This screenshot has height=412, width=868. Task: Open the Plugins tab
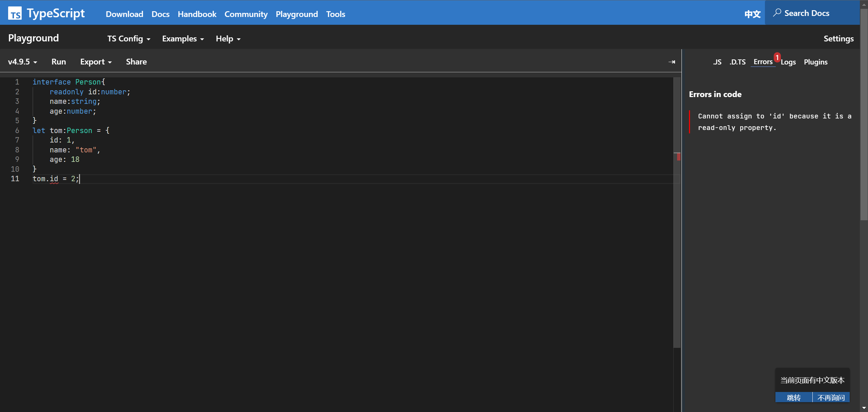pos(815,62)
